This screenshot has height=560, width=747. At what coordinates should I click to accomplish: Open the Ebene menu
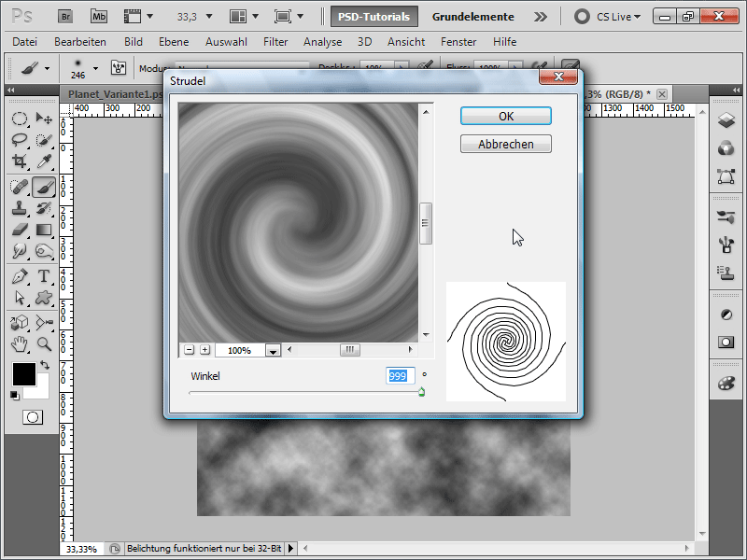coord(174,42)
